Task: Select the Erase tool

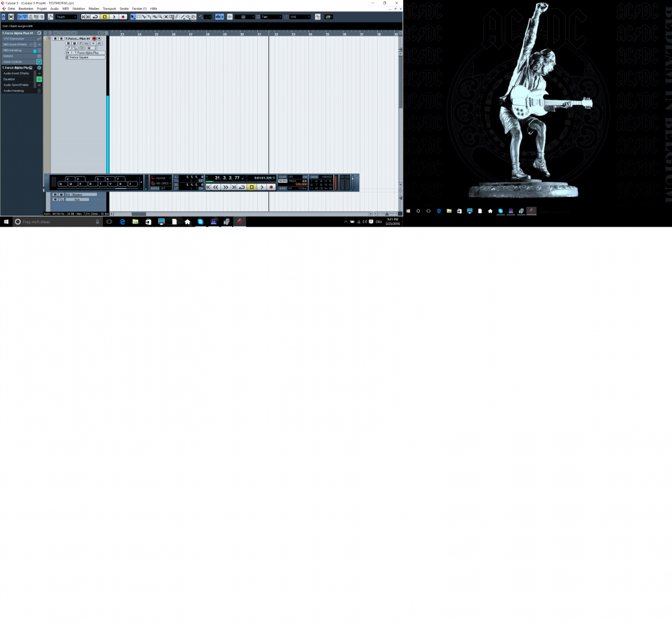Action: click(x=155, y=17)
